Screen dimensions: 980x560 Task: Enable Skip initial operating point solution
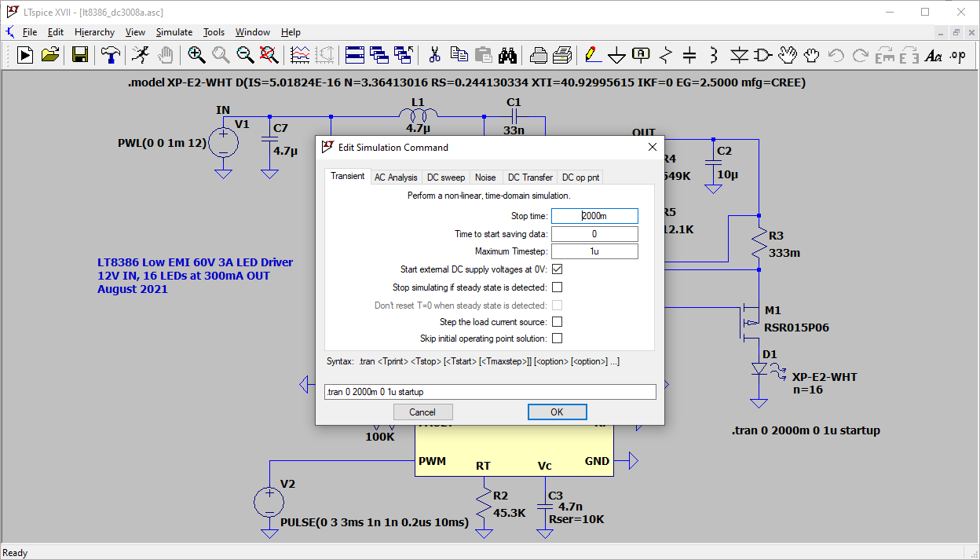557,339
